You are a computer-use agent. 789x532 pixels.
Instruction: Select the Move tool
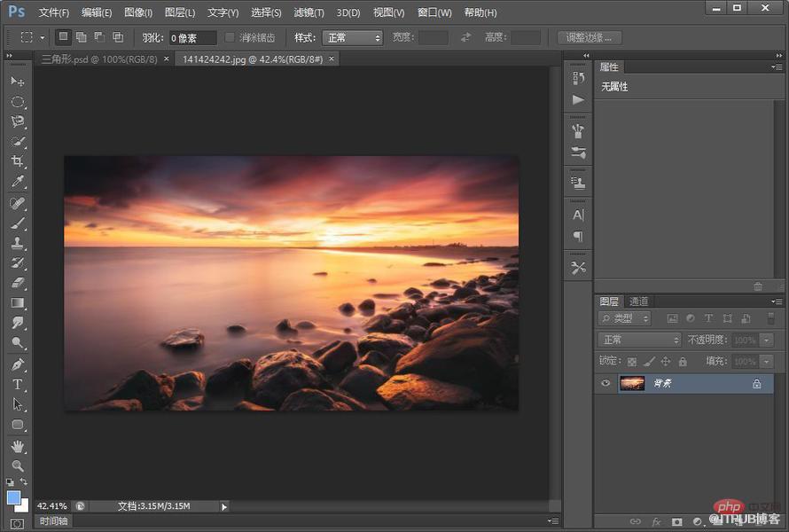coord(18,81)
